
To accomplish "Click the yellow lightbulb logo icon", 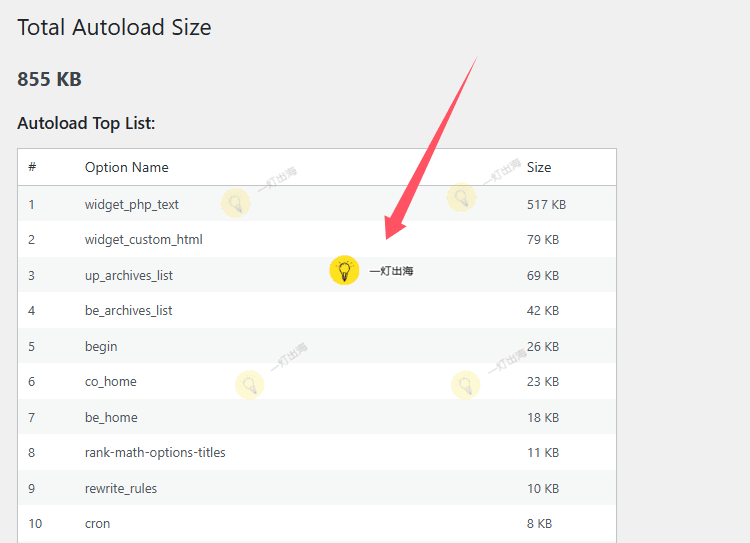I will point(344,270).
